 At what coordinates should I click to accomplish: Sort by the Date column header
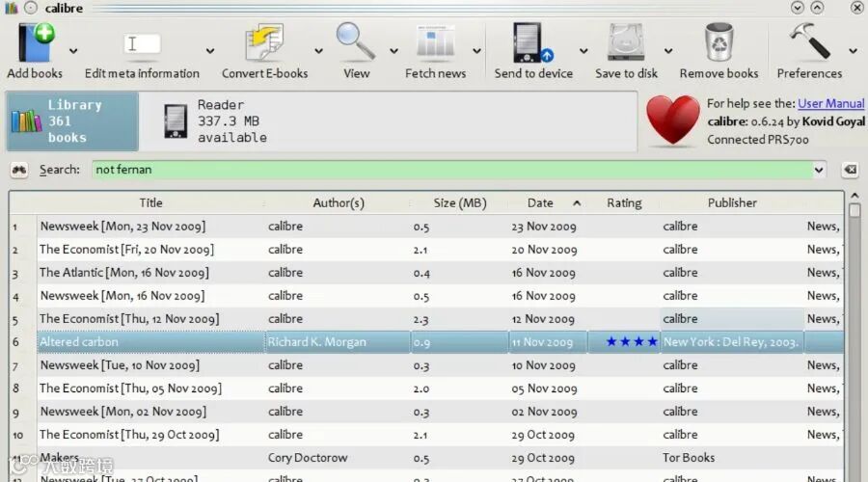548,203
